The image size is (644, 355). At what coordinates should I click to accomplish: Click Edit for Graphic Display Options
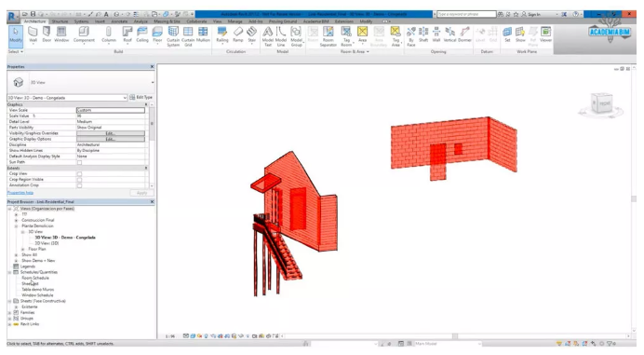[111, 139]
